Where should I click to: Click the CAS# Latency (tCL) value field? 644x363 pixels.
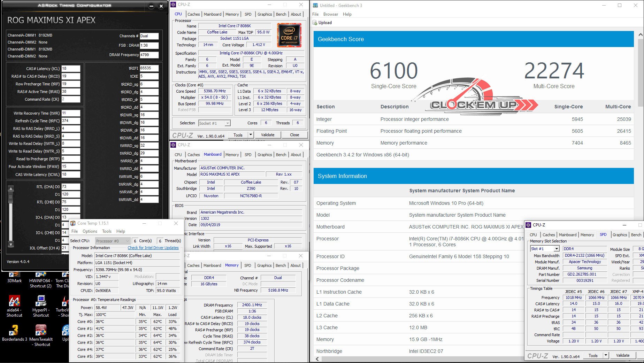(x=71, y=69)
